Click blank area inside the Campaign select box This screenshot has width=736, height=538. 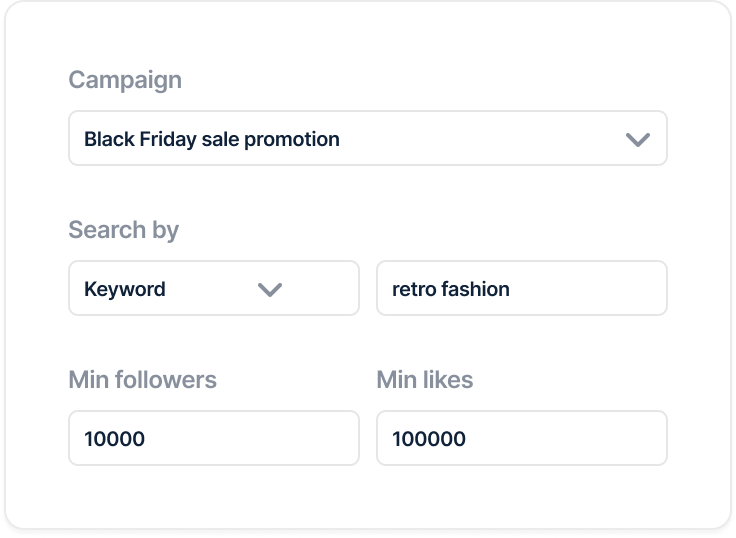pyautogui.click(x=480, y=139)
